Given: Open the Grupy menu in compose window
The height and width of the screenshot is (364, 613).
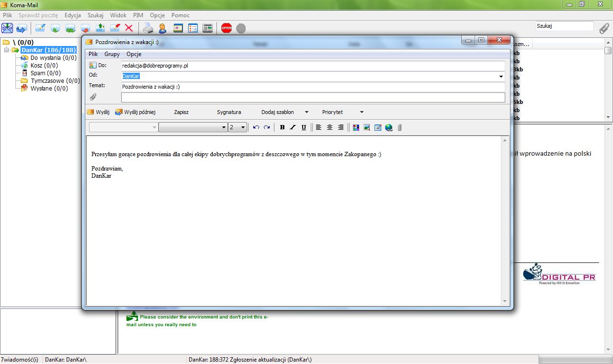Looking at the screenshot, I should click(112, 54).
